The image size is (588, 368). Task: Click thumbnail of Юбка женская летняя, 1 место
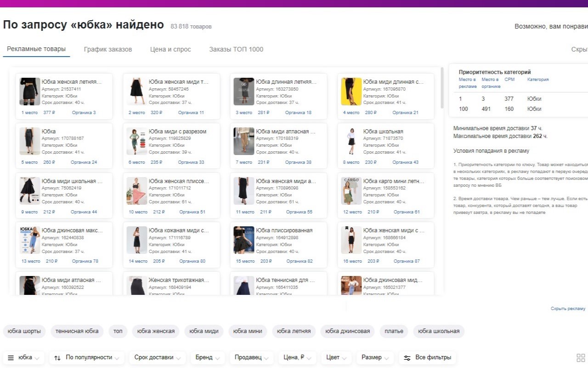29,92
